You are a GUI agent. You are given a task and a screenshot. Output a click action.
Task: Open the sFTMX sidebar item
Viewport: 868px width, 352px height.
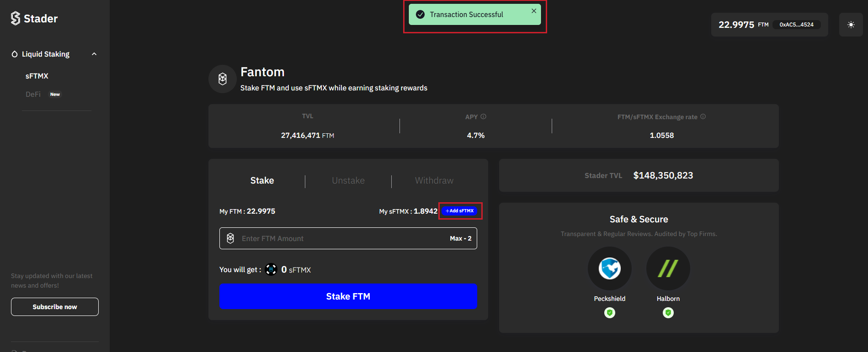[37, 76]
